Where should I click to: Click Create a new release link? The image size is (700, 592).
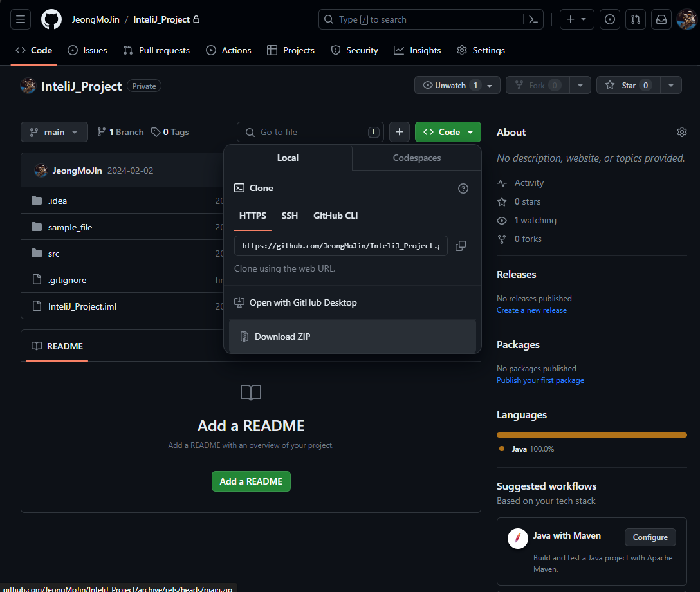coord(531,310)
